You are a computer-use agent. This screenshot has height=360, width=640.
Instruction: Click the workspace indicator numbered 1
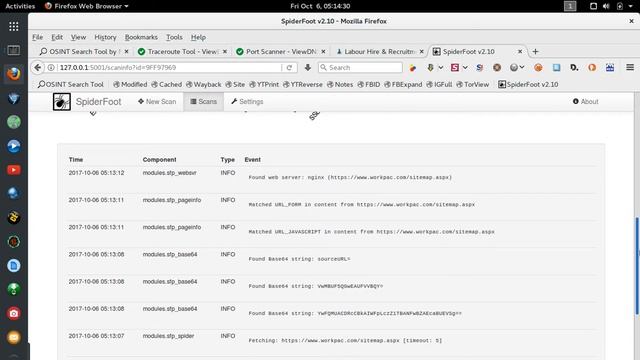click(x=570, y=6)
